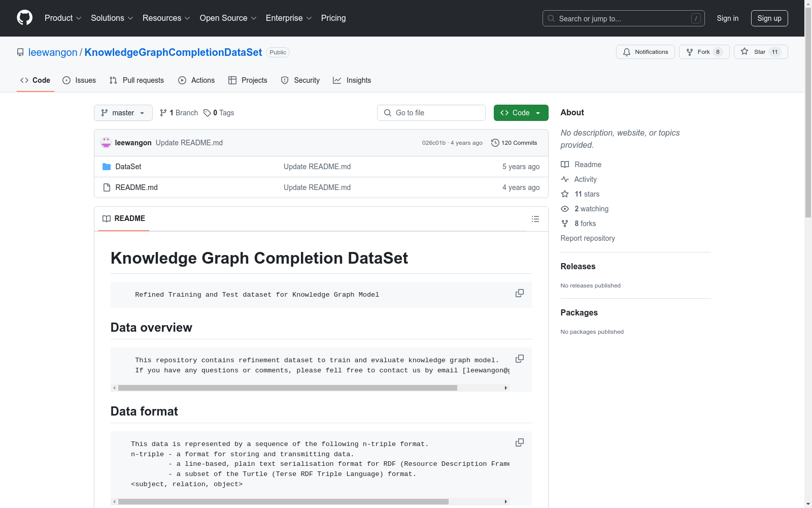Expand the Enterprise menu

289,18
